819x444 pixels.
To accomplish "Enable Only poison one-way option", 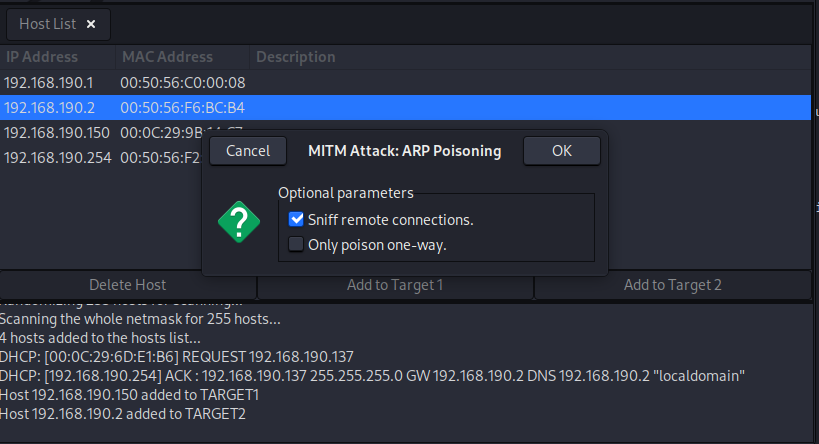I will click(296, 244).
